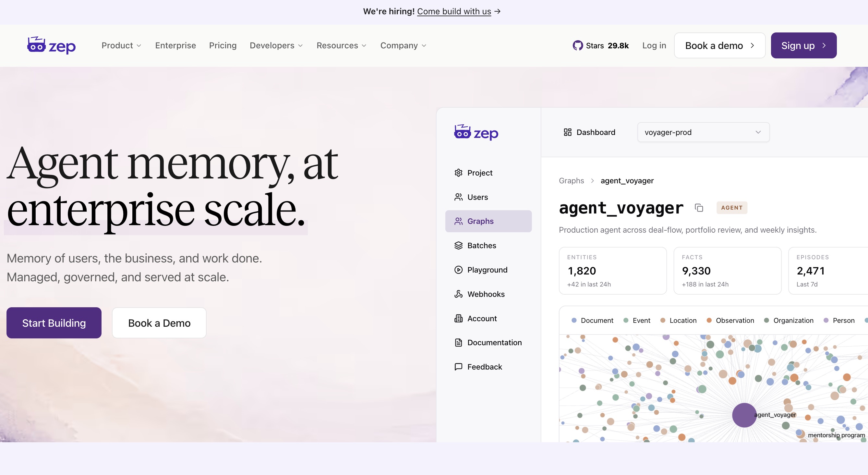
Task: Click the Entities 1,820 stat card
Action: coord(613,271)
